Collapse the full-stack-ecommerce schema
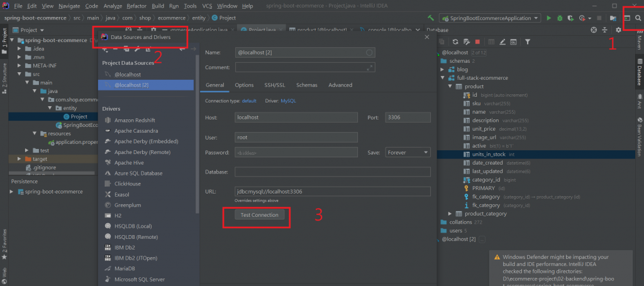This screenshot has height=286, width=644. tap(442, 78)
